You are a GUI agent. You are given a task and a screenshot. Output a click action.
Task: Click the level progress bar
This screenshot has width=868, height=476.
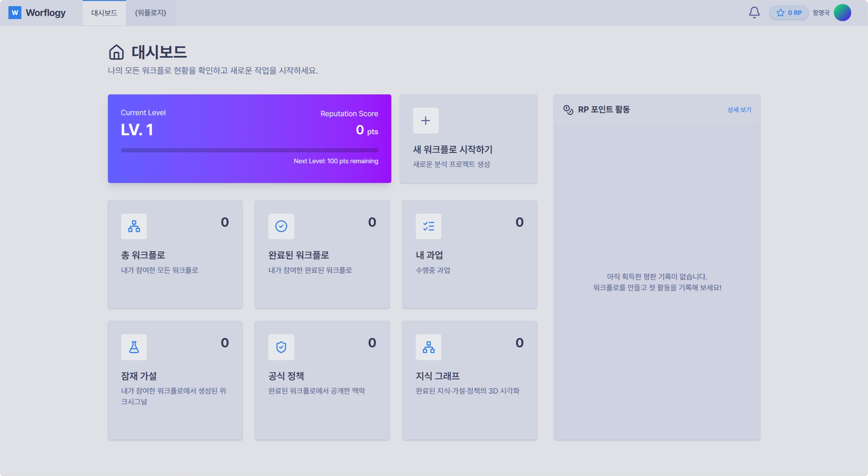[249, 150]
